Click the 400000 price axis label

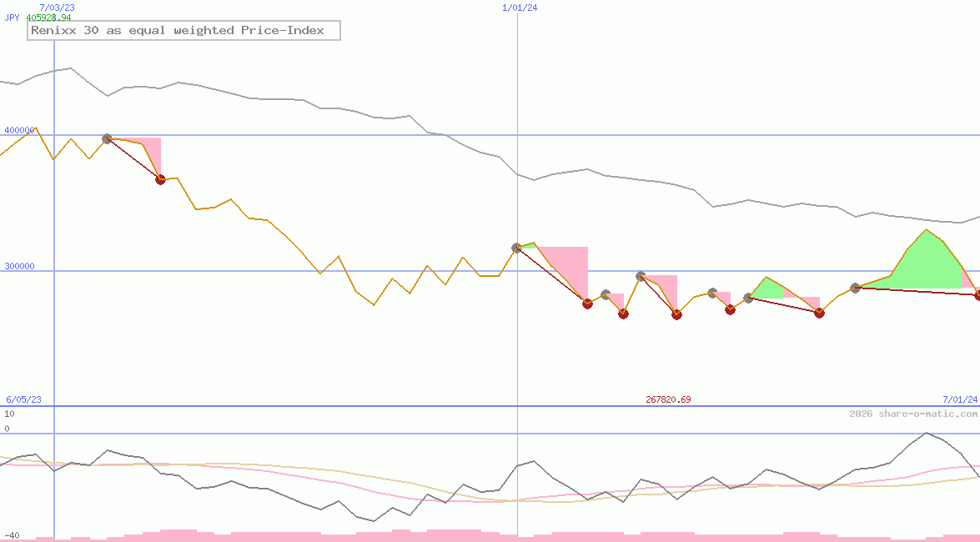tap(19, 130)
